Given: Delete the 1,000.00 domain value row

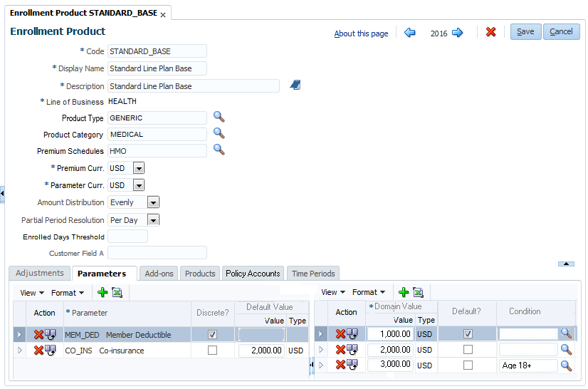Looking at the screenshot, I should (340, 334).
